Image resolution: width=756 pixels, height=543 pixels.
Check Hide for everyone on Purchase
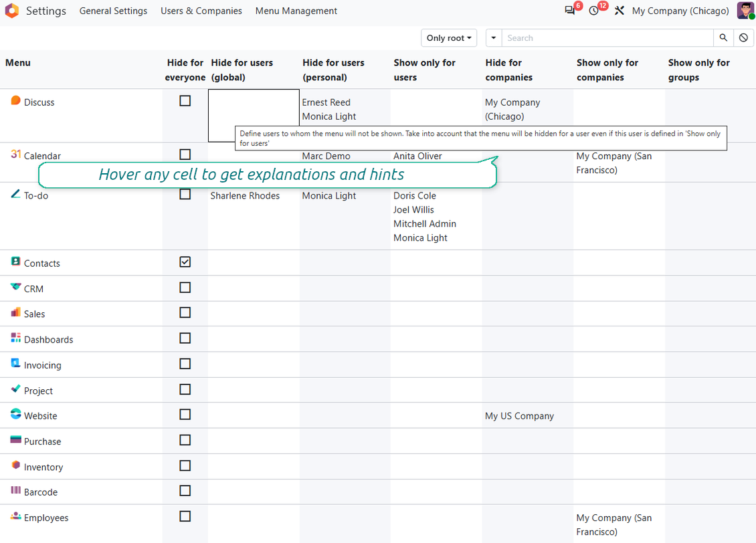tap(185, 440)
